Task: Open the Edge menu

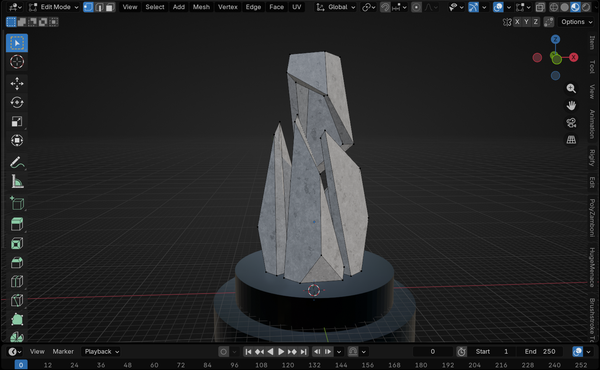Action: (253, 7)
